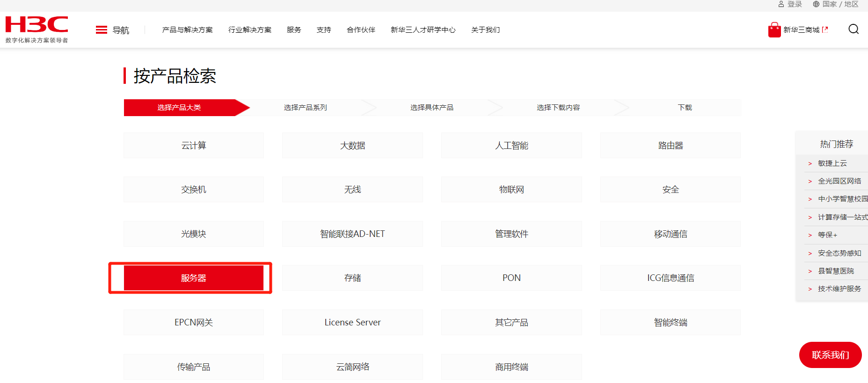Open 中小学智慧校园 recommendation
The height and width of the screenshot is (383, 868).
(x=843, y=199)
